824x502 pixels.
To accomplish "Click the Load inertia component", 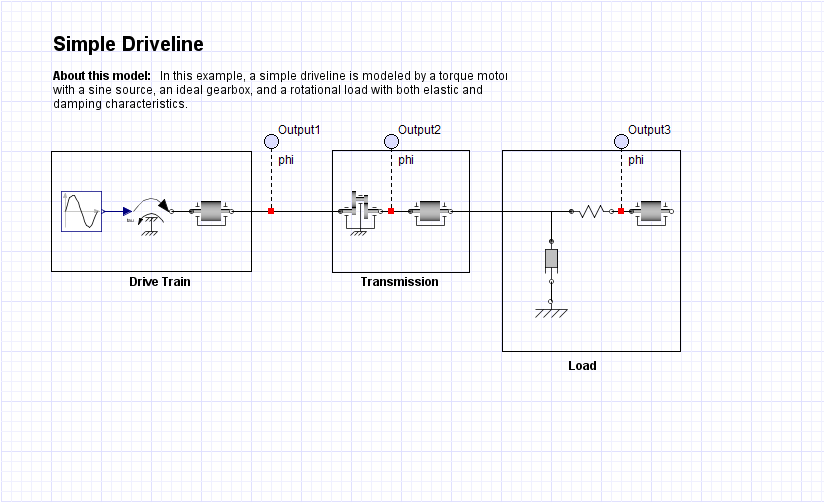I will 651,211.
